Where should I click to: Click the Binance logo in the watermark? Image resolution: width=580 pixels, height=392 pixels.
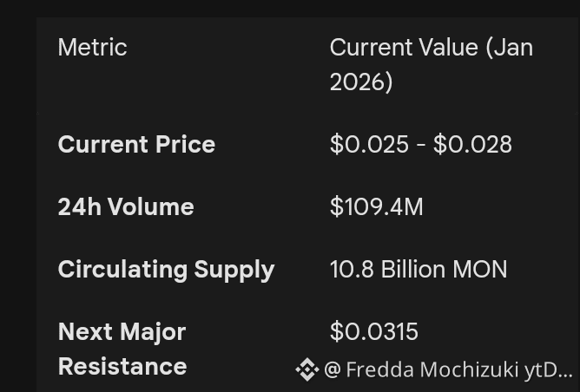pyautogui.click(x=306, y=370)
